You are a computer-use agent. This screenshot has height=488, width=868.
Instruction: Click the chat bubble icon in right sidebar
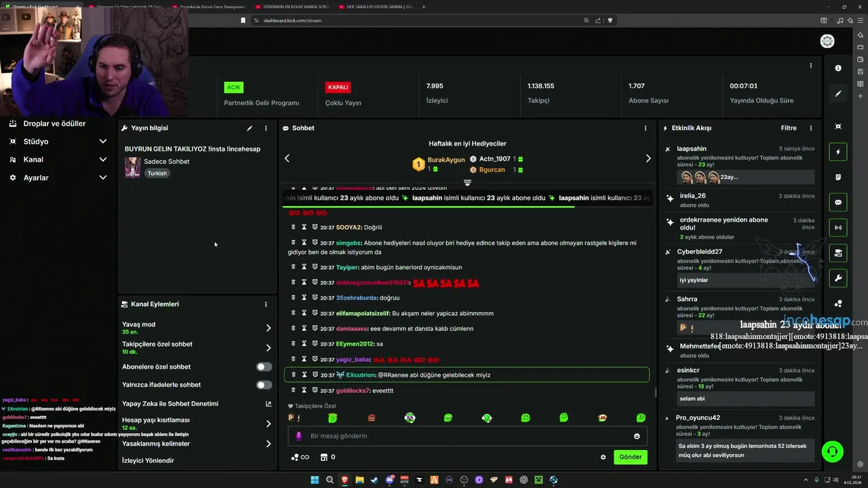click(838, 202)
